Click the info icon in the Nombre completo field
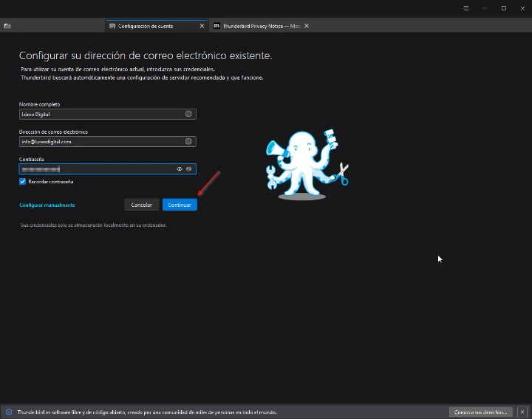The width and height of the screenshot is (532, 419). pyautogui.click(x=188, y=114)
